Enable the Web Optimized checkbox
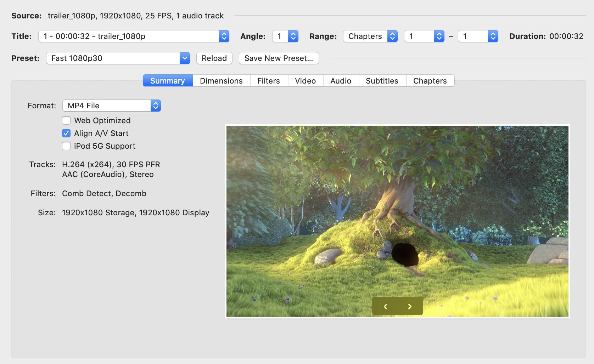This screenshot has height=364, width=594. pos(66,120)
